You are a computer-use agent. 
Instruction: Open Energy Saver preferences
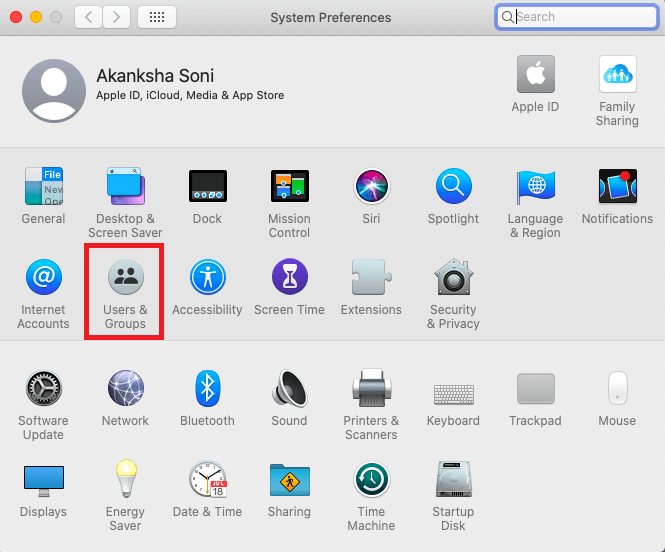tap(125, 480)
